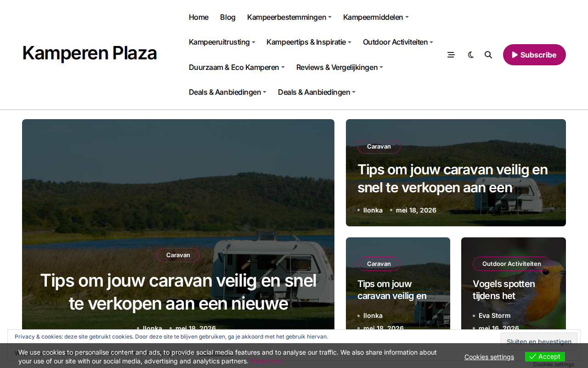Open the Kamperen Plaza site logo
The width and height of the screenshot is (588, 368).
tap(90, 53)
